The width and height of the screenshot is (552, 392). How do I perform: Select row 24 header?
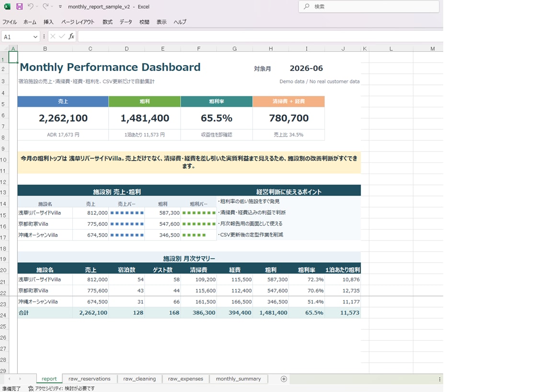(x=3, y=315)
